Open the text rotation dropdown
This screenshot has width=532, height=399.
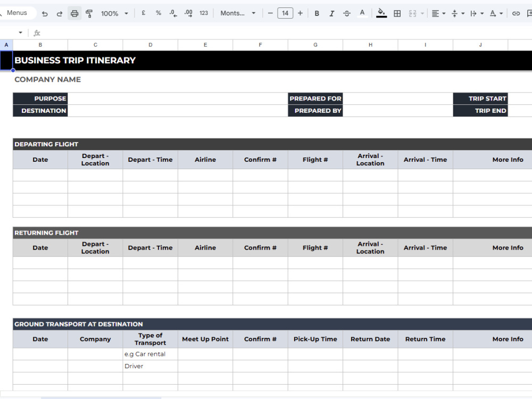pyautogui.click(x=496, y=13)
